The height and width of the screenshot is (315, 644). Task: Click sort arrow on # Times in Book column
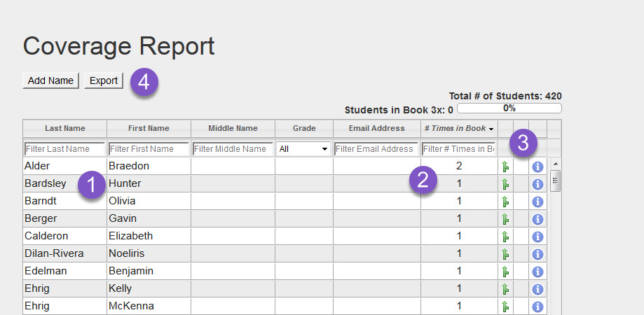click(x=491, y=129)
